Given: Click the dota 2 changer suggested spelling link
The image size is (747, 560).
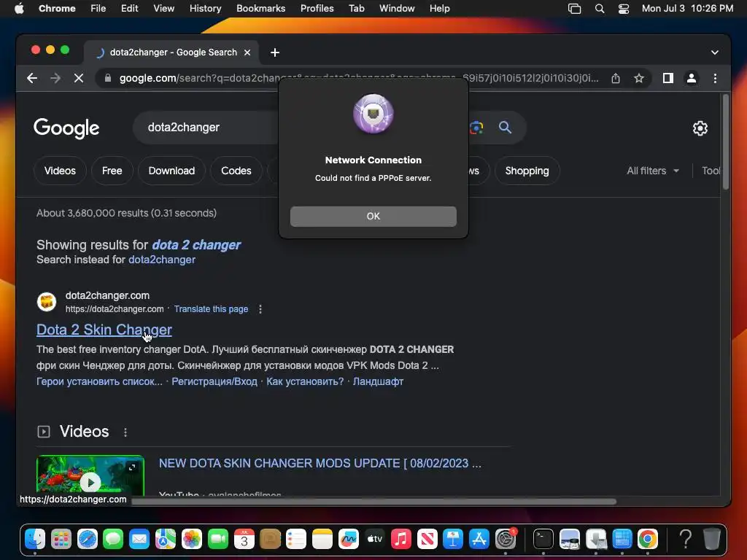Looking at the screenshot, I should click(196, 245).
